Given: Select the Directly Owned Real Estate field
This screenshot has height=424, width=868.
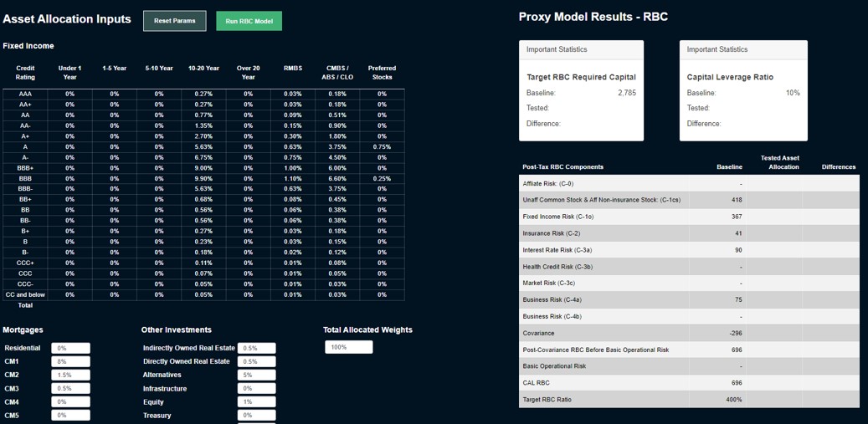Looking at the screenshot, I should click(x=256, y=361).
